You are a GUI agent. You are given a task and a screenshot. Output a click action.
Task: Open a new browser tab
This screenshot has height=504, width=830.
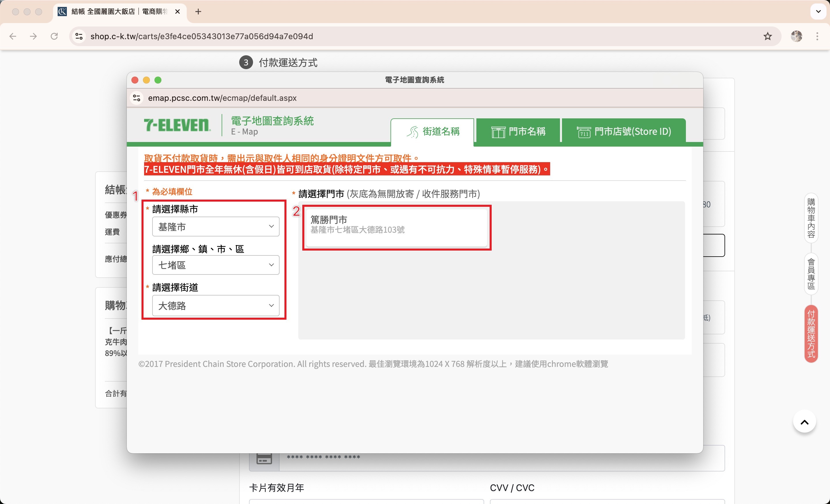(x=198, y=12)
